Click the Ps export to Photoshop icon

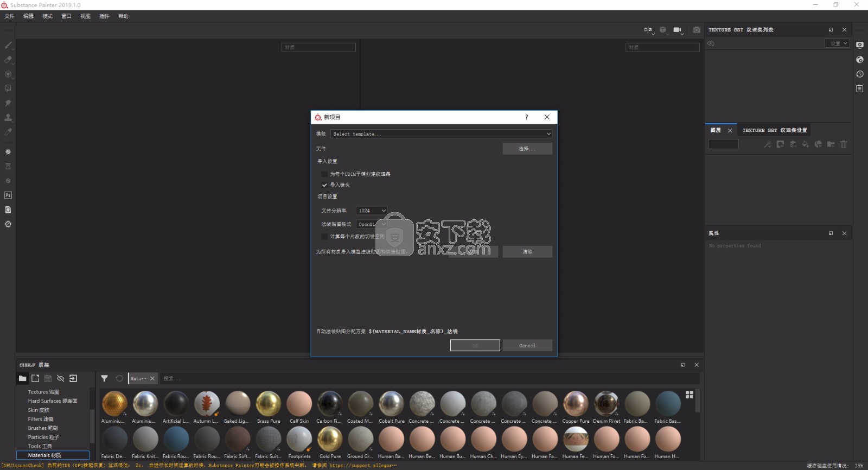[8, 195]
